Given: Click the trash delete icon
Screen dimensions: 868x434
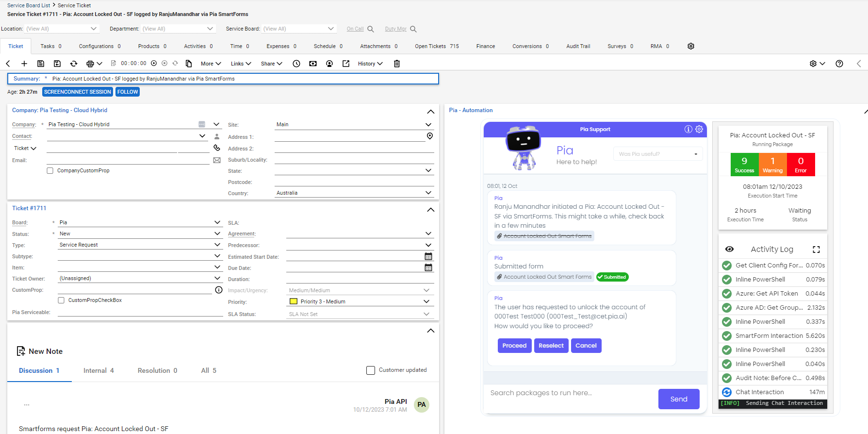Looking at the screenshot, I should [397, 64].
